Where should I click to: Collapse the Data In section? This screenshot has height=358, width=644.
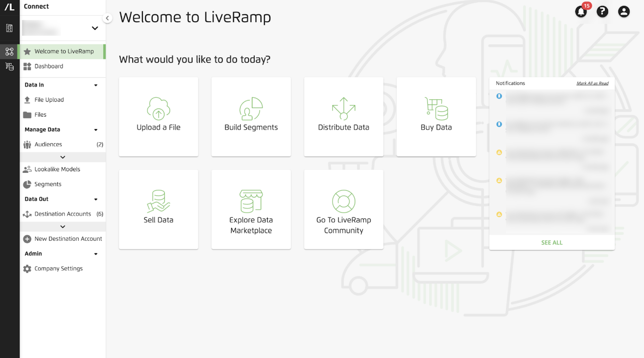click(96, 85)
